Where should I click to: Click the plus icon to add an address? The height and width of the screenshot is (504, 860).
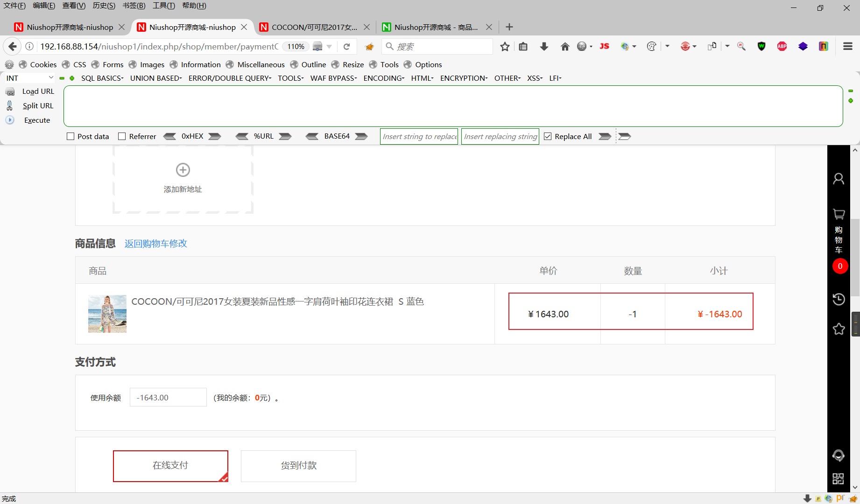coord(183,170)
